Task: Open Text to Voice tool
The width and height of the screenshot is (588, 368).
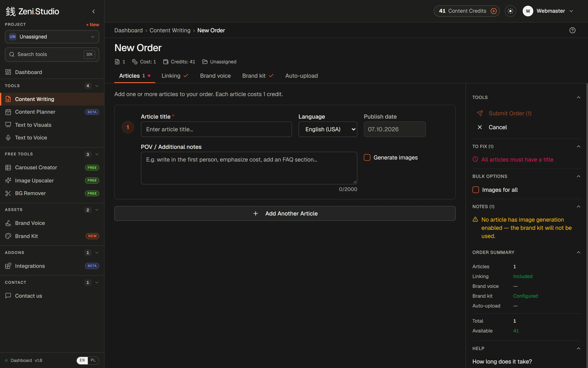Action: (x=52, y=138)
